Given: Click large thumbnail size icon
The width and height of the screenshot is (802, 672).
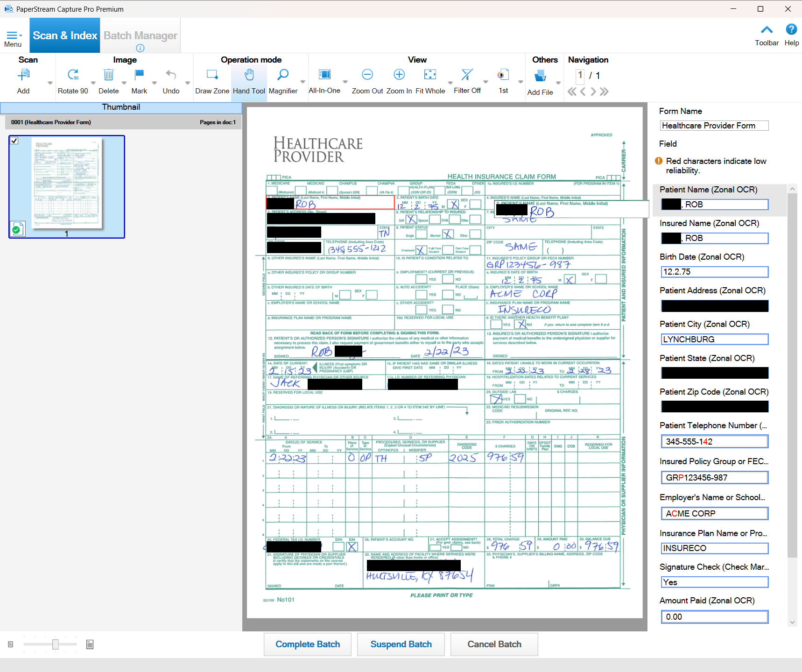Looking at the screenshot, I should [90, 644].
